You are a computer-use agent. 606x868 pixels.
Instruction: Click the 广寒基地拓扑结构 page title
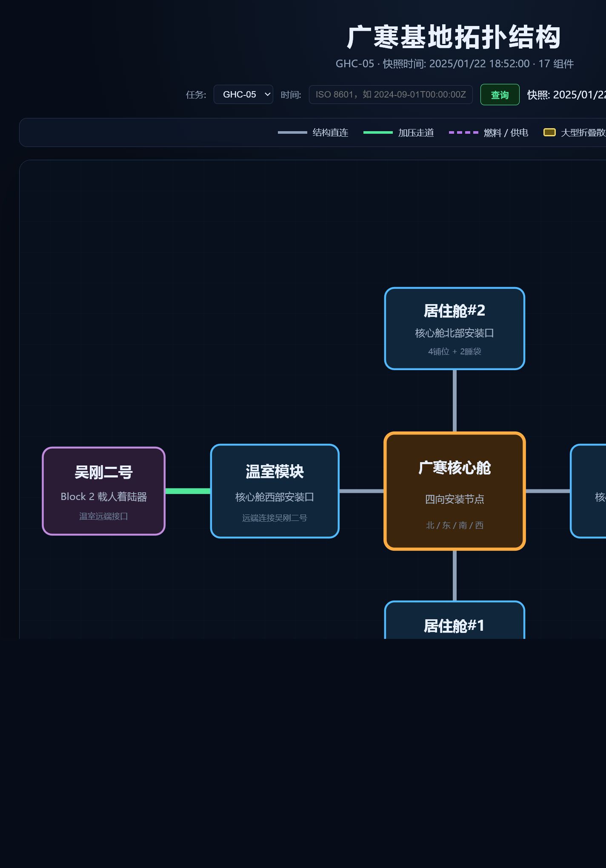(454, 37)
